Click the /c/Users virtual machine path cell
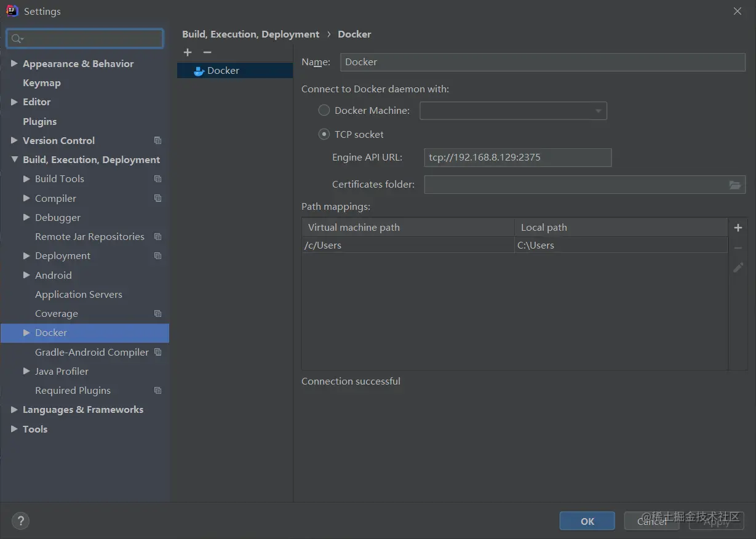This screenshot has width=756, height=539. click(x=408, y=245)
